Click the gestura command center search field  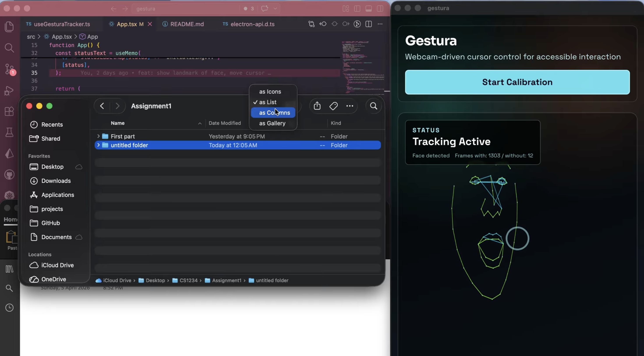coord(185,9)
